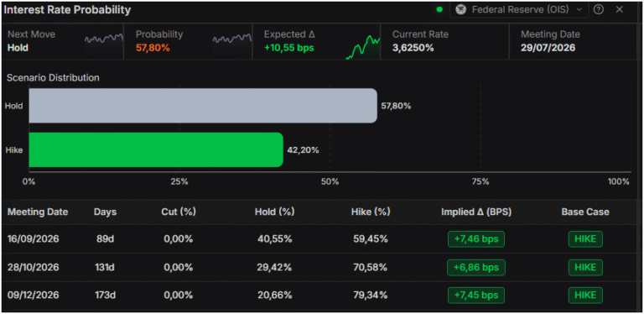Select the grey Hold scenario bar
Screen dimensions: 644x314
(203, 106)
